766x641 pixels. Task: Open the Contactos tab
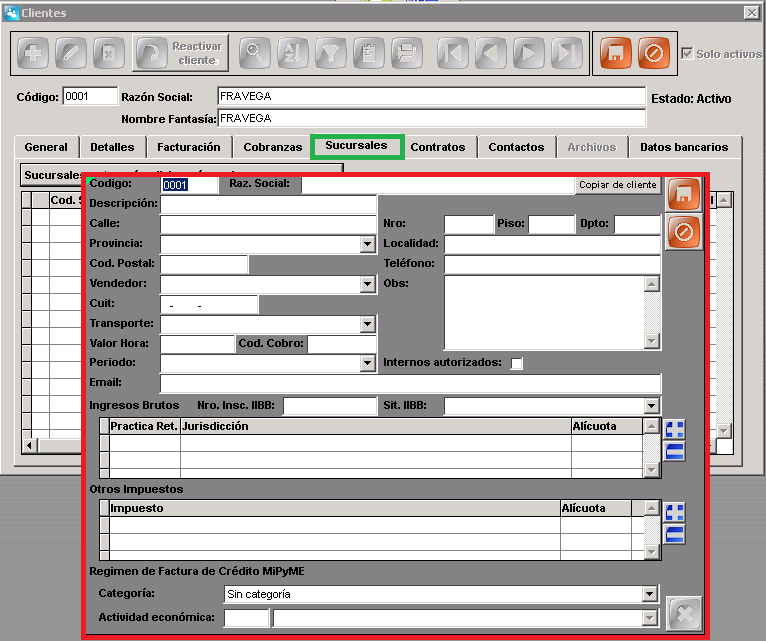(516, 147)
